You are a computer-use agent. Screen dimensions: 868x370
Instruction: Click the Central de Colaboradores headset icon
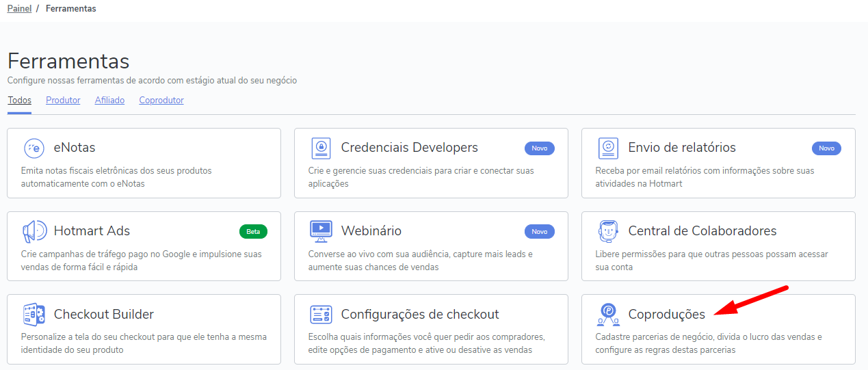(608, 231)
